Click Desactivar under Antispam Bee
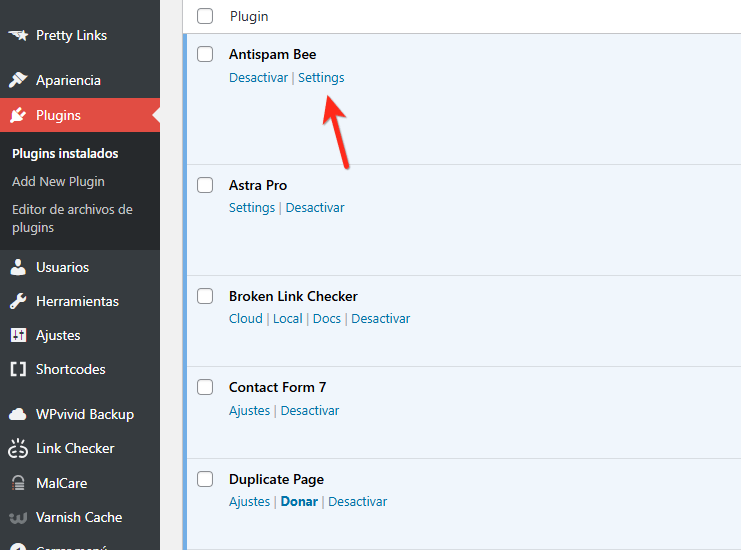Screen dimensions: 741x550 258,77
